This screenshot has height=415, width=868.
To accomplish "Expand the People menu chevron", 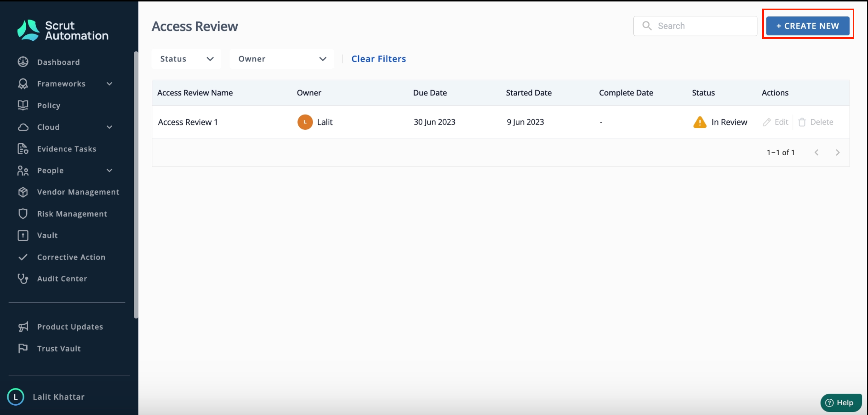I will click(110, 170).
